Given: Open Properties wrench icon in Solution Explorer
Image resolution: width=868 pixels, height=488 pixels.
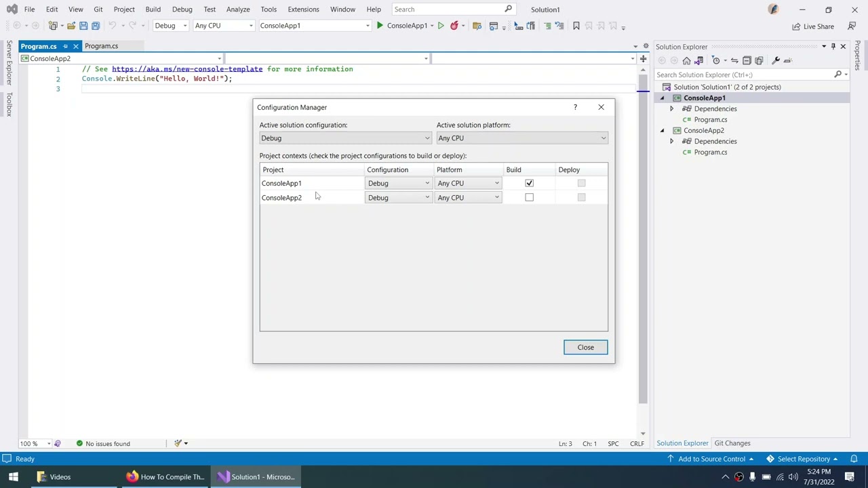Looking at the screenshot, I should click(x=776, y=60).
